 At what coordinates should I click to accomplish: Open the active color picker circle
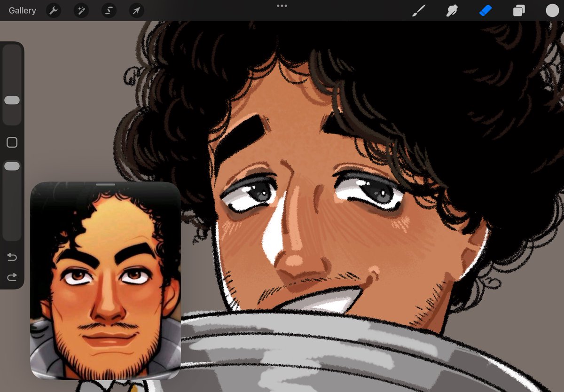pyautogui.click(x=552, y=10)
